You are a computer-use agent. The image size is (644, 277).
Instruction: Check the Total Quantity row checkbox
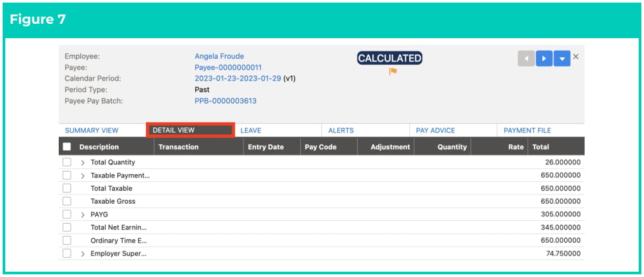tap(67, 162)
